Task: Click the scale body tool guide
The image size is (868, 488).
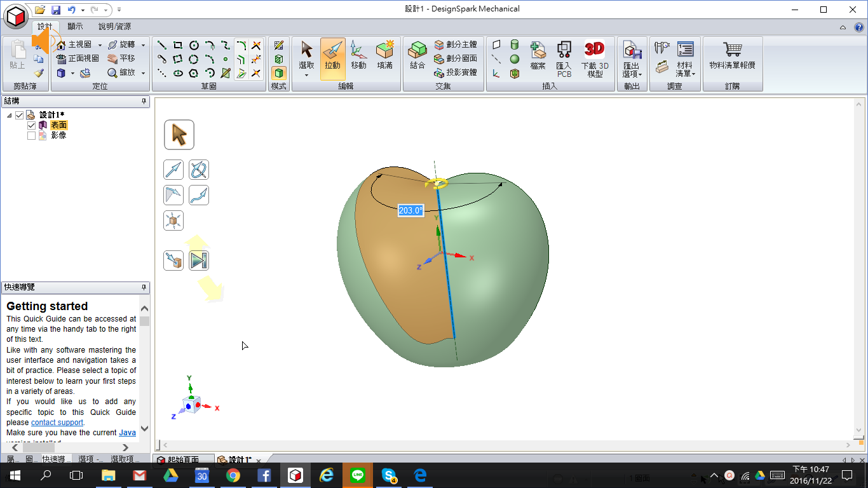Action: (x=173, y=220)
